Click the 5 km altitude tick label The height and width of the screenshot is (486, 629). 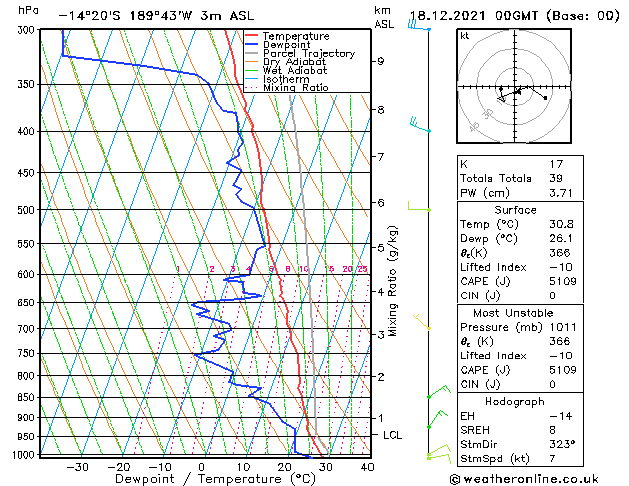[x=380, y=248]
